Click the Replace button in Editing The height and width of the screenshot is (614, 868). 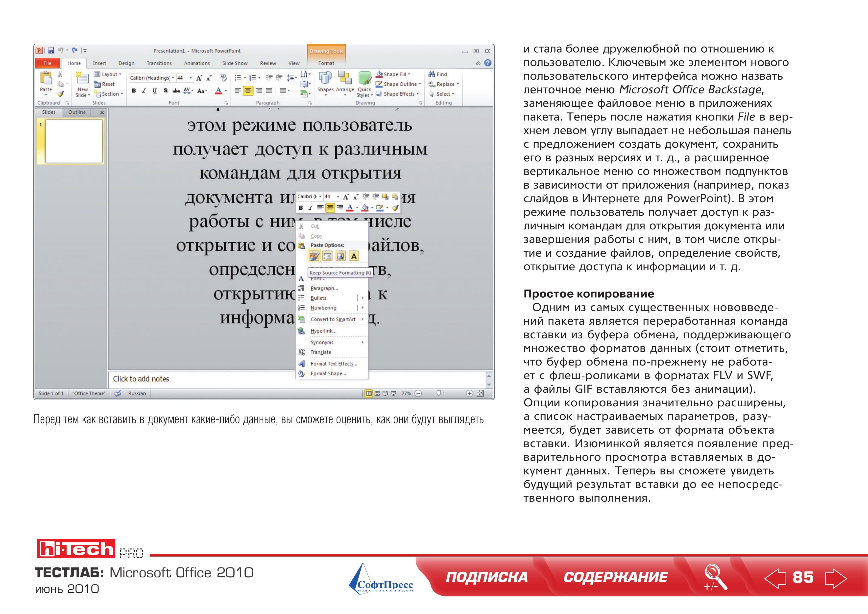pos(444,84)
